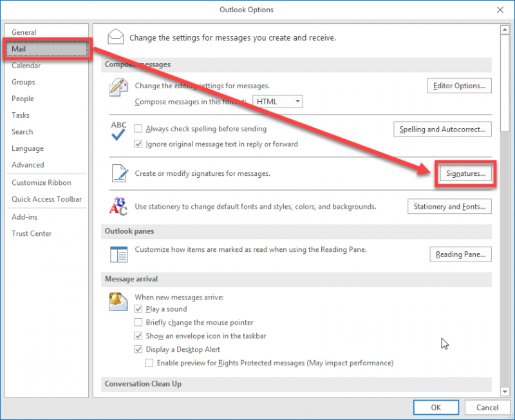Click the Reading Pane layout icon

point(118,254)
